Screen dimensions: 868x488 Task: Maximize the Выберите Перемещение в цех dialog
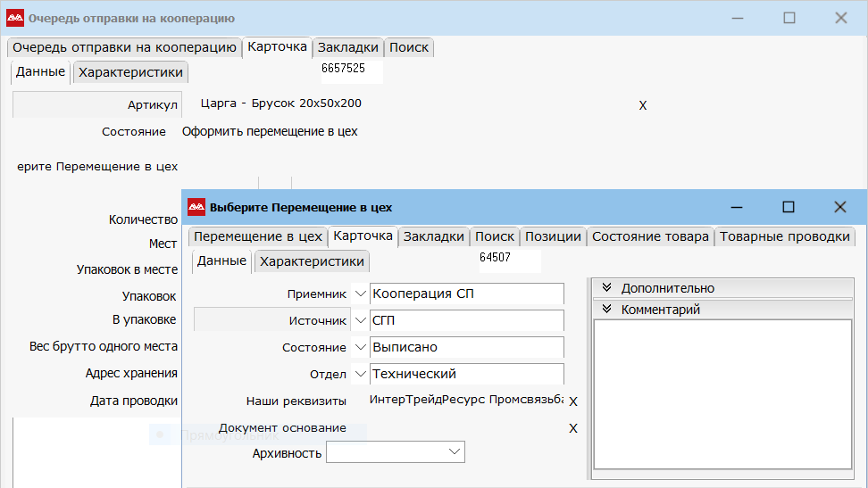(x=788, y=207)
